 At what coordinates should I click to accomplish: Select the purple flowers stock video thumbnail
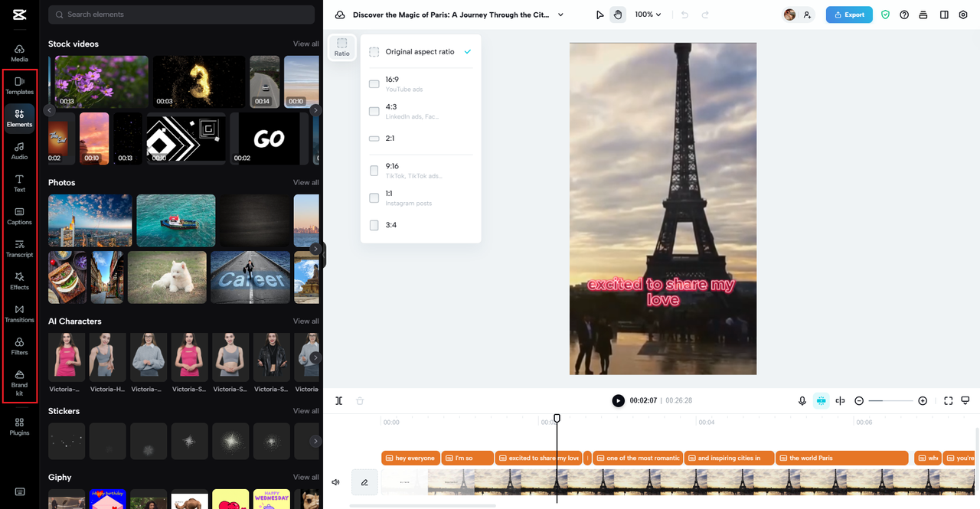[x=102, y=81]
